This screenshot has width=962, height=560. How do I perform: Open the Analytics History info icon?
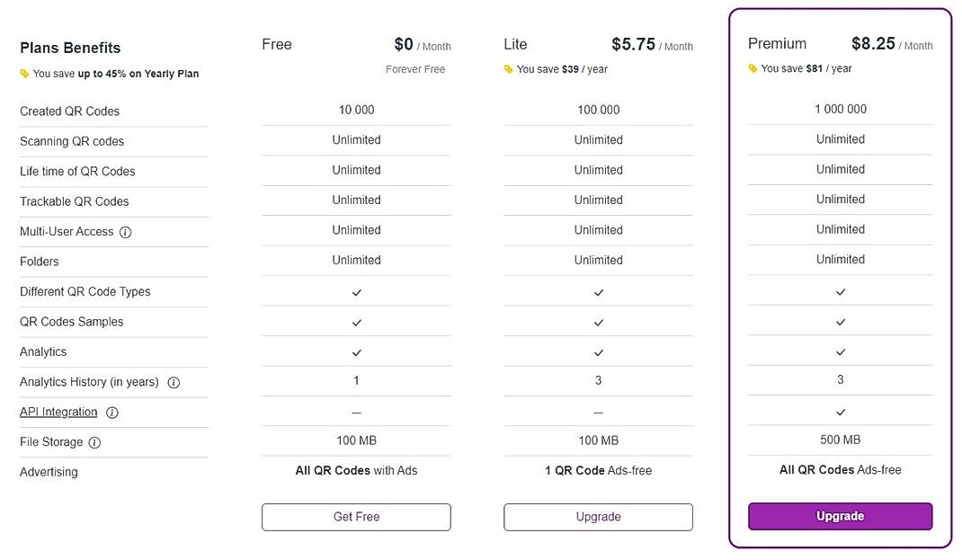[173, 381]
